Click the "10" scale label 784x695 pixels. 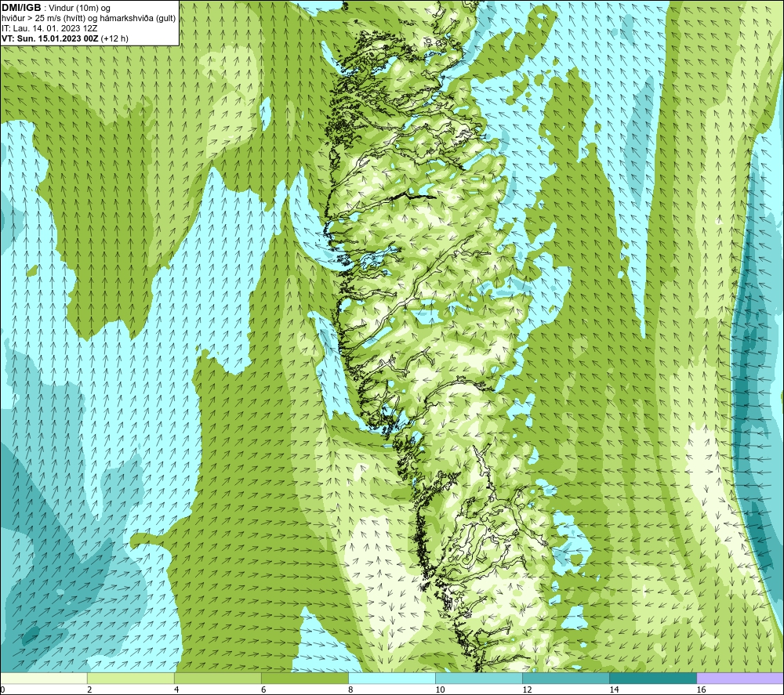click(x=440, y=690)
